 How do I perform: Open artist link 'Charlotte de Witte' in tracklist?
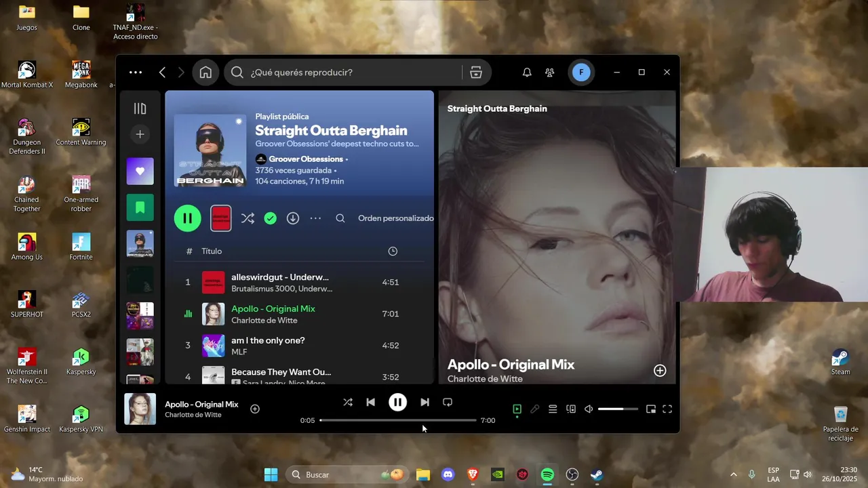click(x=264, y=321)
